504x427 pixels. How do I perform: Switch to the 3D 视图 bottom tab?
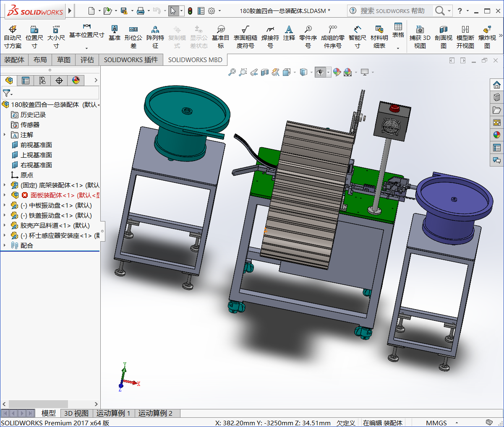(76, 413)
